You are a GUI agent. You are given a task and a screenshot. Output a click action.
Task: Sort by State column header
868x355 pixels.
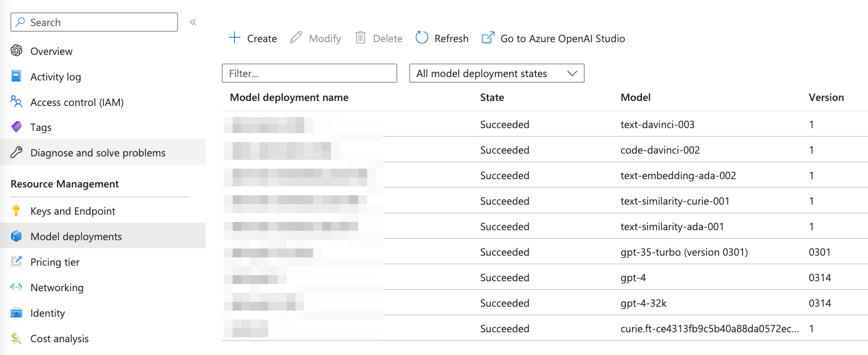(x=492, y=97)
